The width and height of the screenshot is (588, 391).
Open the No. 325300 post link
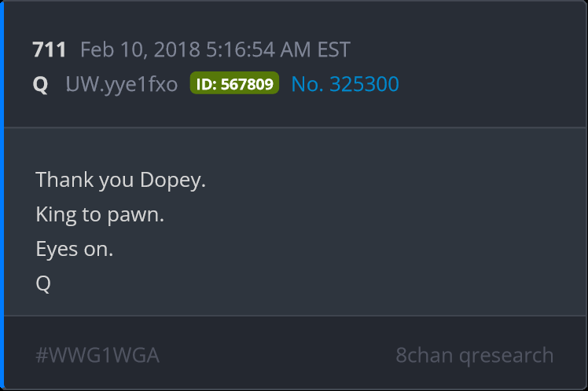(345, 84)
